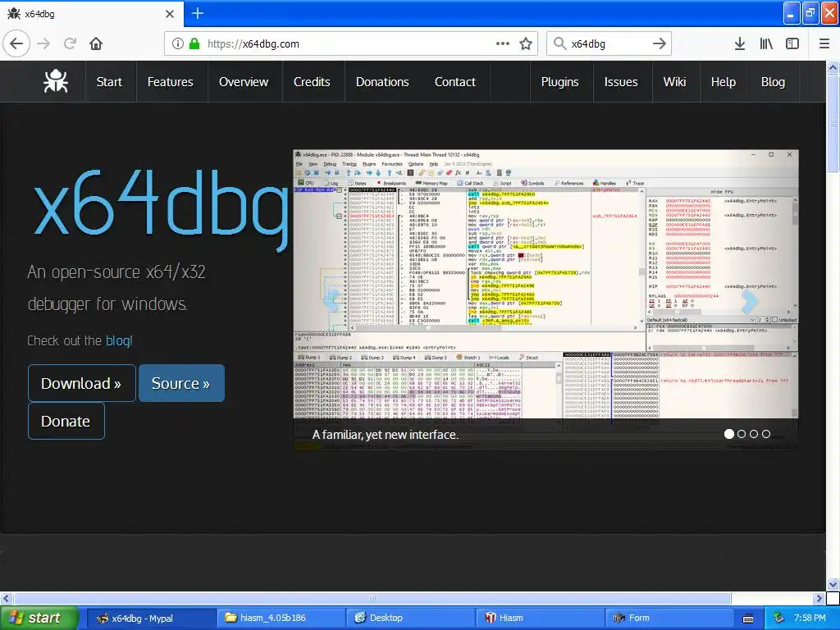Click the browser forward arrow
Image resolution: width=840 pixels, height=630 pixels.
click(44, 43)
